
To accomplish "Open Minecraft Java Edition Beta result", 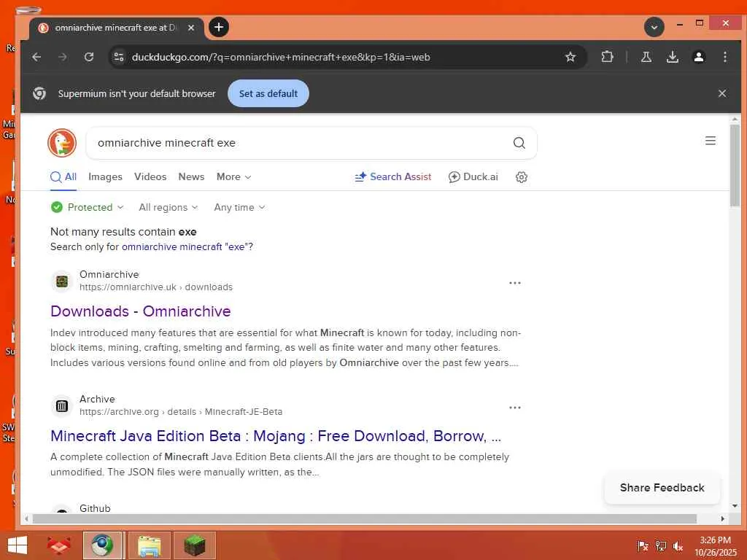I will (x=275, y=436).
